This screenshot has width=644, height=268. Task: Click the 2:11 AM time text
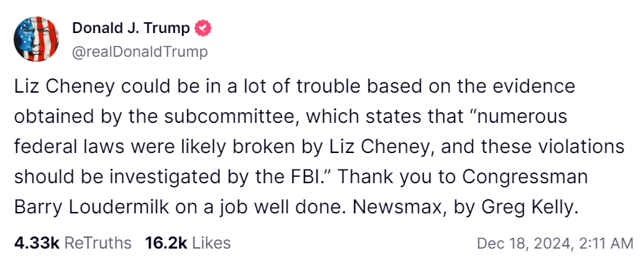(x=606, y=244)
